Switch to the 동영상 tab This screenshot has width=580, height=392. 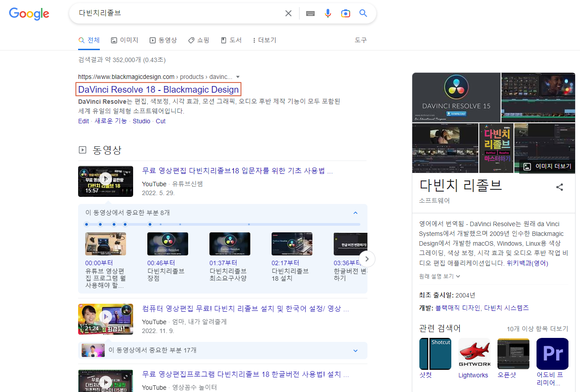pyautogui.click(x=163, y=40)
